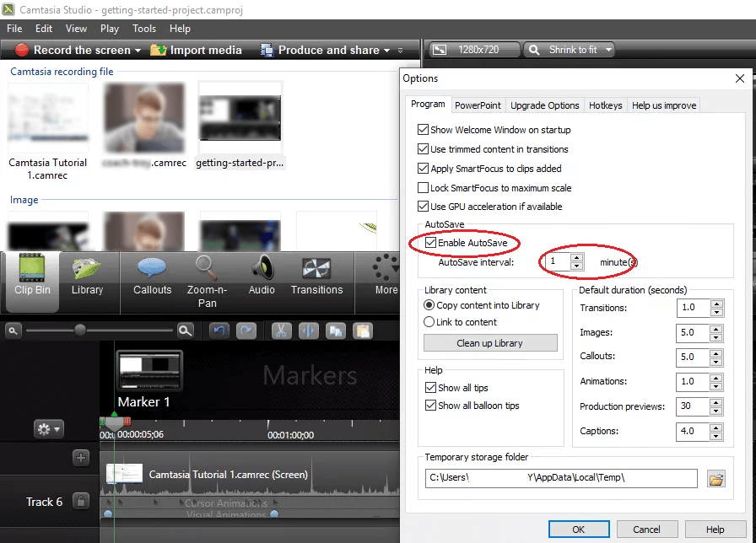The height and width of the screenshot is (543, 756).
Task: Uncheck Enable AutoSave
Action: (x=431, y=243)
